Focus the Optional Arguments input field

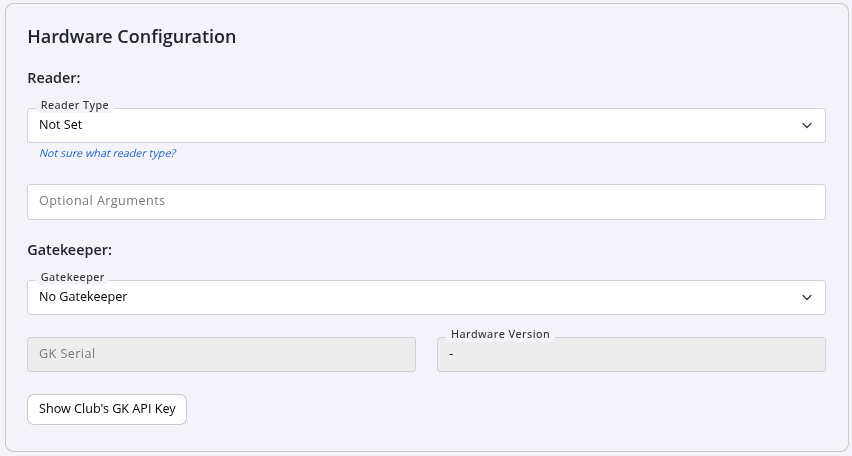(x=426, y=202)
